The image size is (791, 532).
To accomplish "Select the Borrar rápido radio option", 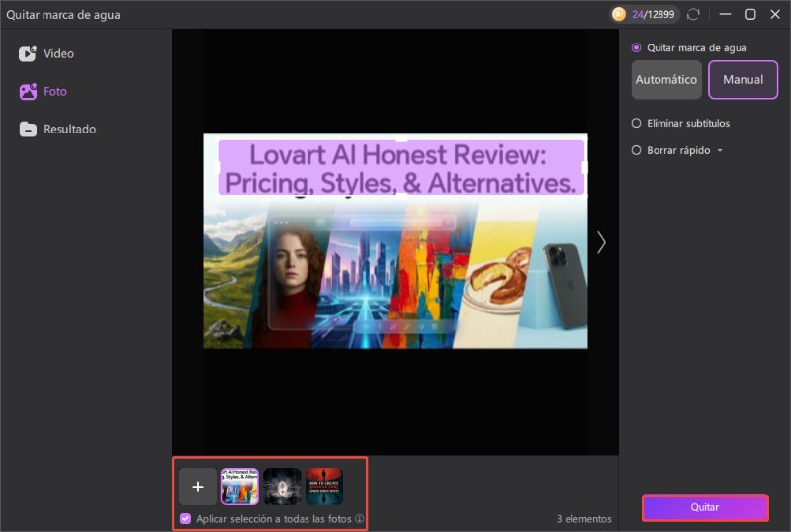I will pyautogui.click(x=637, y=151).
